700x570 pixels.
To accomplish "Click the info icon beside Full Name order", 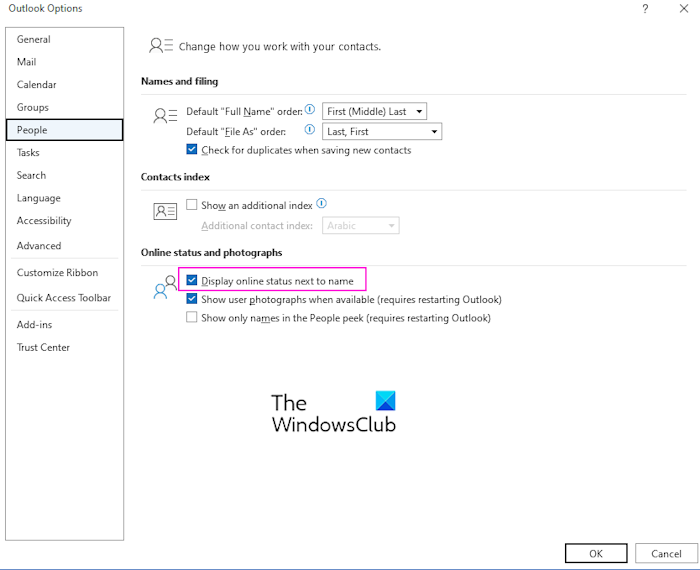I will 310,109.
